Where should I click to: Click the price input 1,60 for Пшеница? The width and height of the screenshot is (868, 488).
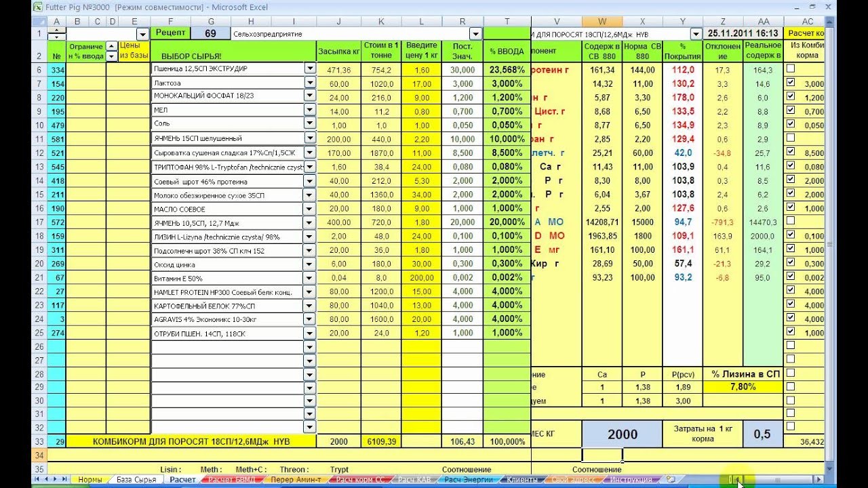tap(421, 69)
